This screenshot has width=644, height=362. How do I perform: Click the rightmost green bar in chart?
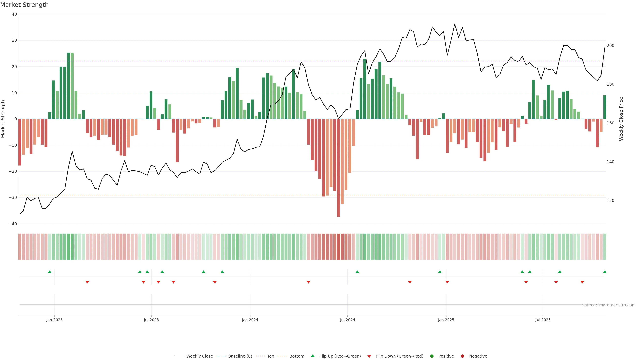(605, 107)
